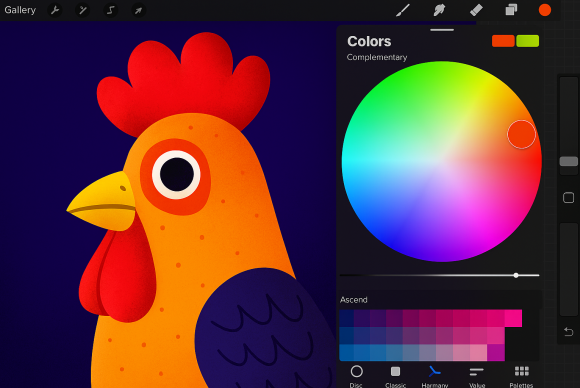The image size is (580, 388).
Task: Select the Smudge tool
Action: point(439,10)
